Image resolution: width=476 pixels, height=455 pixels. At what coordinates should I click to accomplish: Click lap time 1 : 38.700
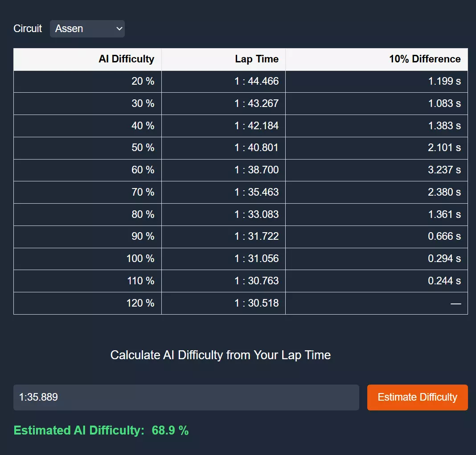(257, 170)
